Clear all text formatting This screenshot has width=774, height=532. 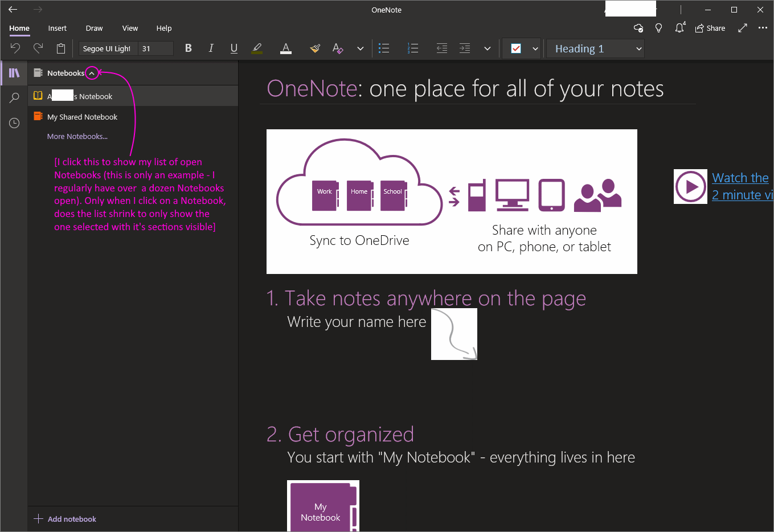coord(338,48)
